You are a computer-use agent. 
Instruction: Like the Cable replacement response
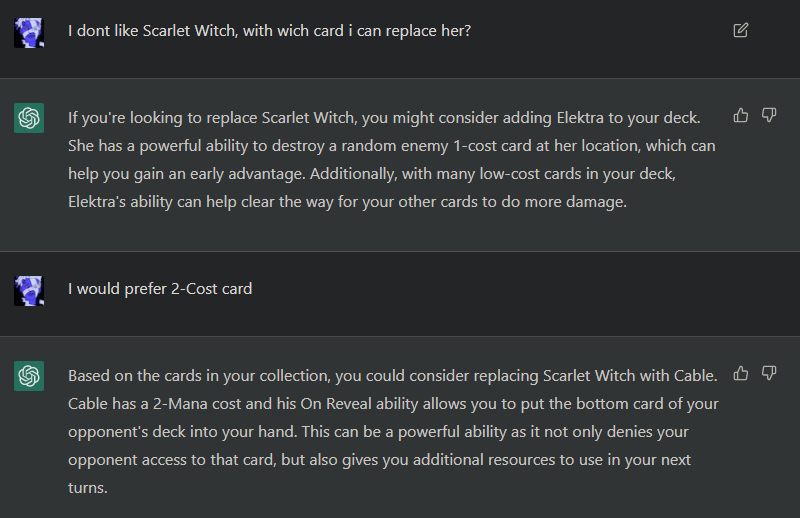click(x=741, y=374)
